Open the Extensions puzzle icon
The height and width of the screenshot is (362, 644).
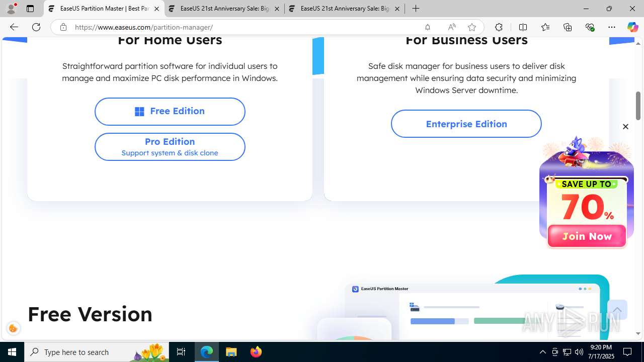click(499, 27)
